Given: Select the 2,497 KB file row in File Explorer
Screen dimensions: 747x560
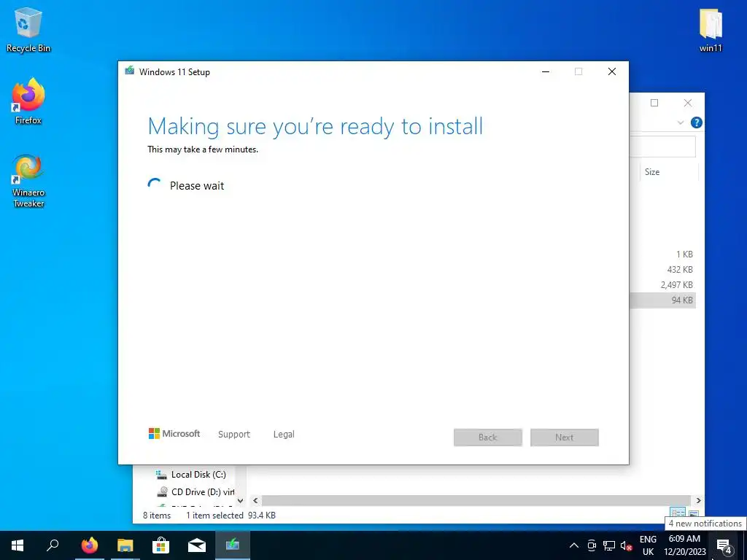Looking at the screenshot, I should point(662,285).
